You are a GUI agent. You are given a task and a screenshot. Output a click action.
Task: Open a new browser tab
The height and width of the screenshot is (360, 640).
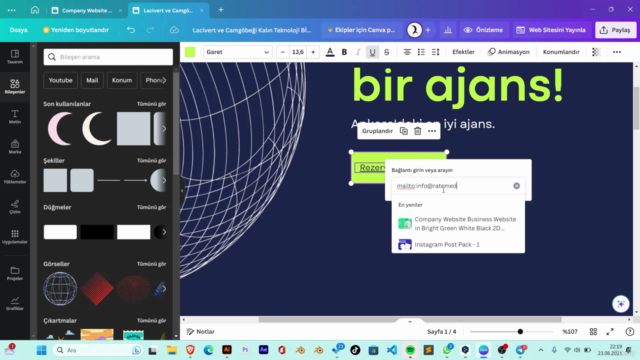pyautogui.click(x=221, y=10)
